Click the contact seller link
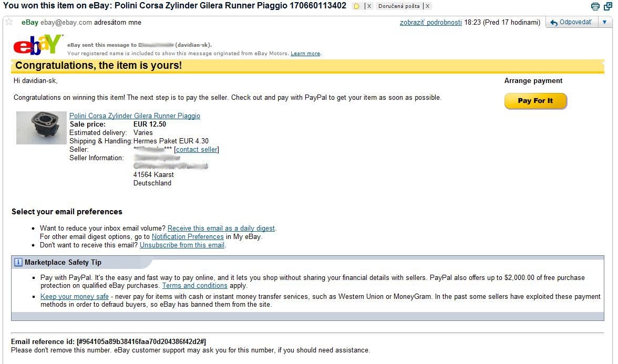The width and height of the screenshot is (618, 364). (197, 150)
